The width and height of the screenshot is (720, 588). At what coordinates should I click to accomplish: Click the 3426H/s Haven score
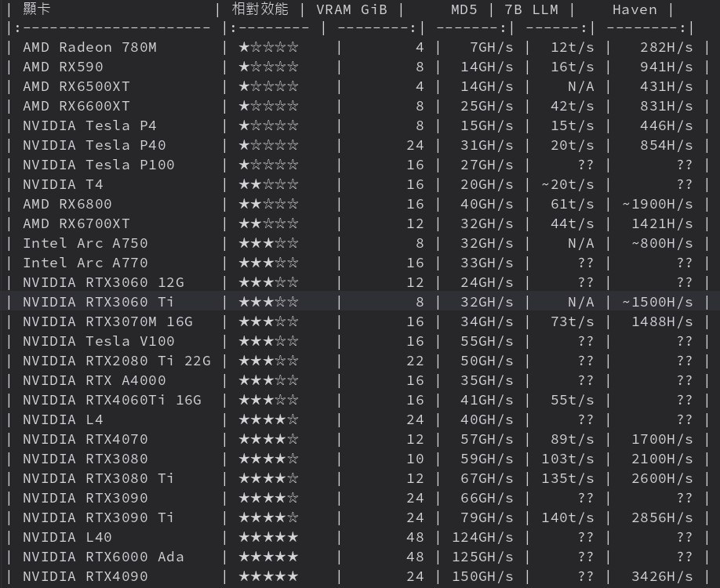click(x=662, y=576)
